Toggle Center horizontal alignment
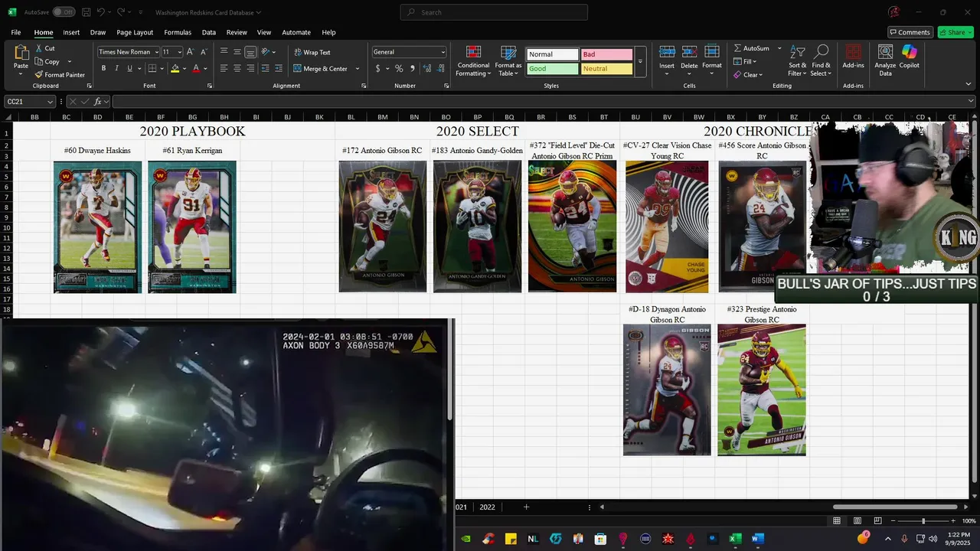The width and height of the screenshot is (980, 551). click(x=237, y=68)
